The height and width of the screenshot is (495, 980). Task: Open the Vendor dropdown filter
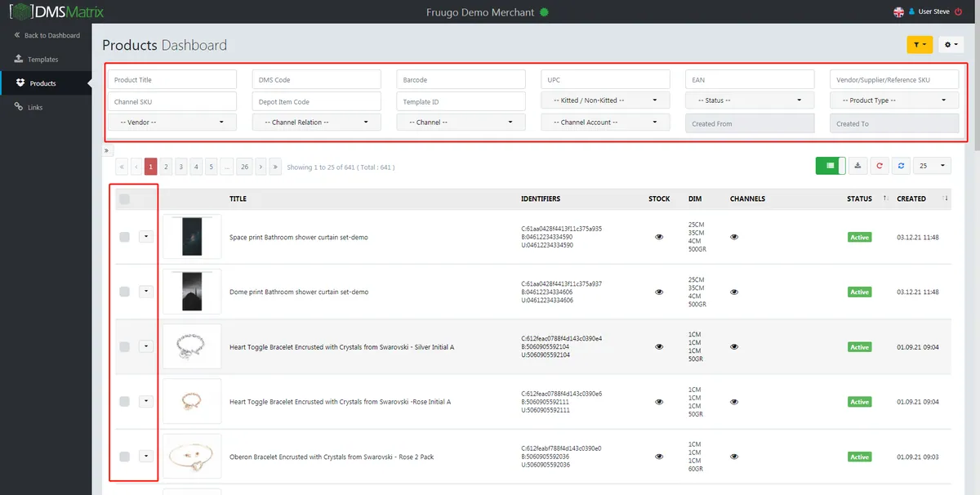[x=172, y=123]
